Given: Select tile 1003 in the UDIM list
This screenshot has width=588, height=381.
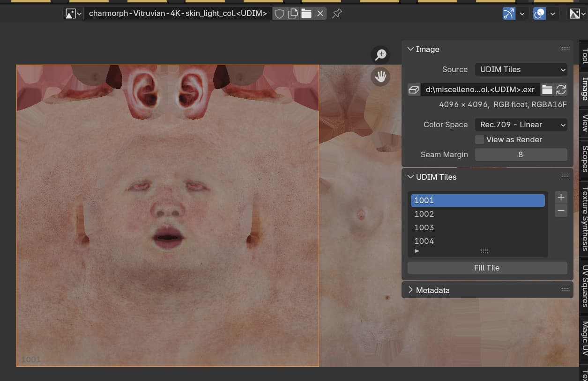Looking at the screenshot, I should coord(477,227).
